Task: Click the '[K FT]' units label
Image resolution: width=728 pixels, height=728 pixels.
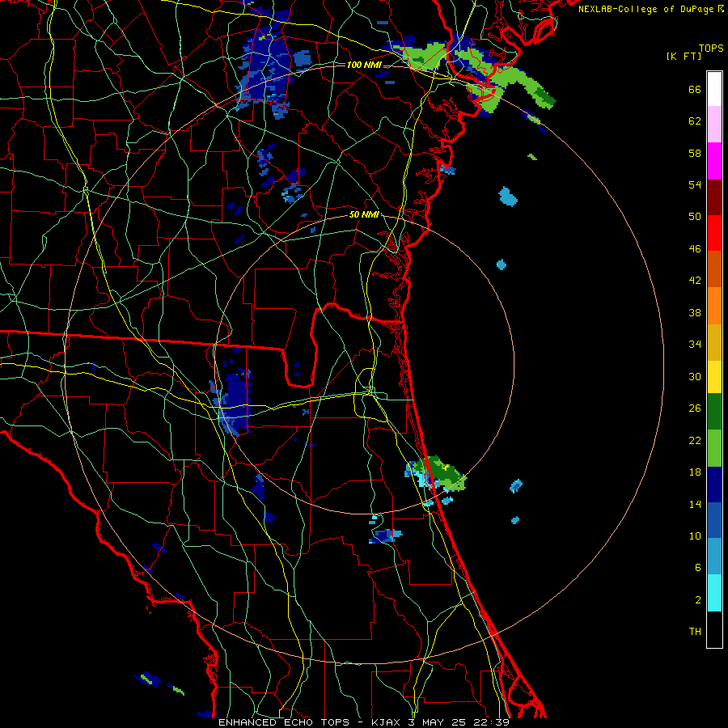Action: point(684,56)
